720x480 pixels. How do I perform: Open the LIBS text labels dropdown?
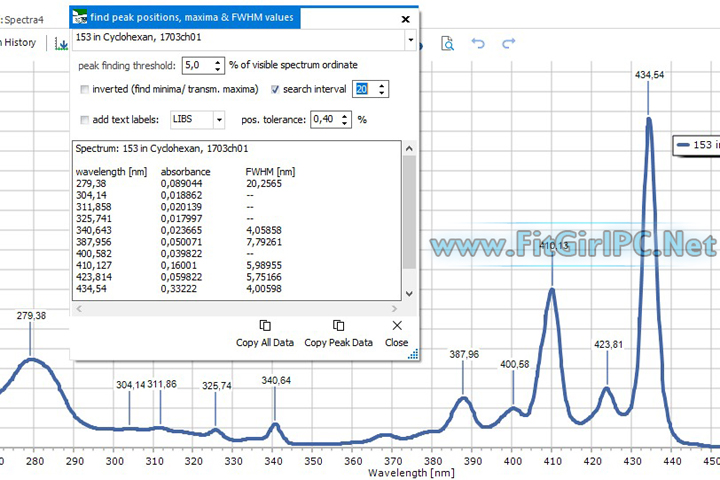tap(218, 119)
